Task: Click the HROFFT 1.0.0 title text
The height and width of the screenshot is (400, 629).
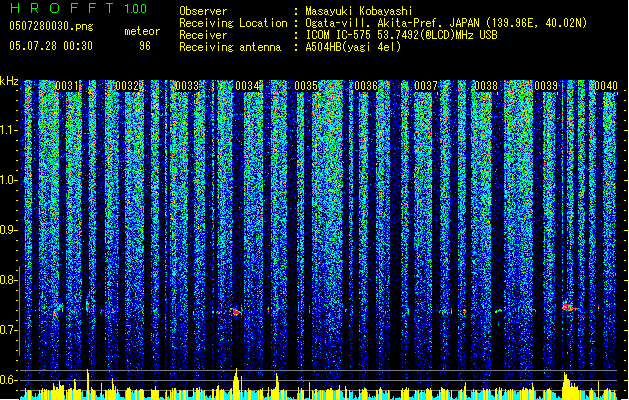Action: pos(78,8)
